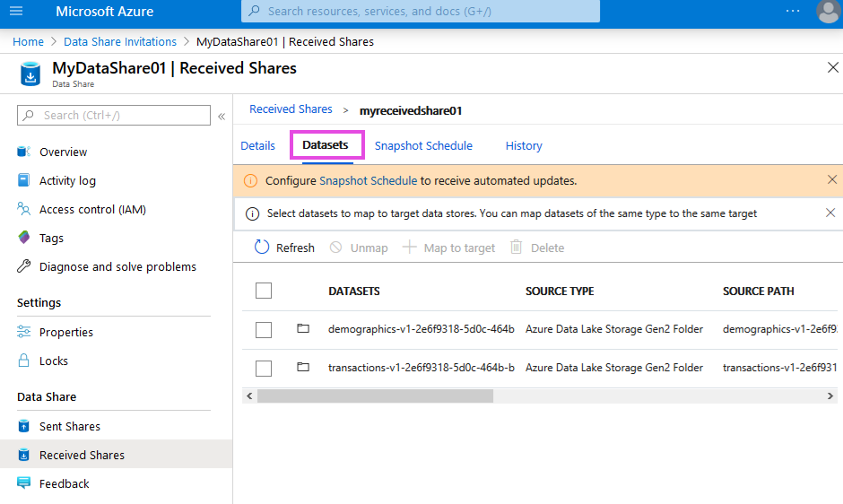The height and width of the screenshot is (504, 843).
Task: Click the Feedback chat icon
Action: [x=23, y=483]
